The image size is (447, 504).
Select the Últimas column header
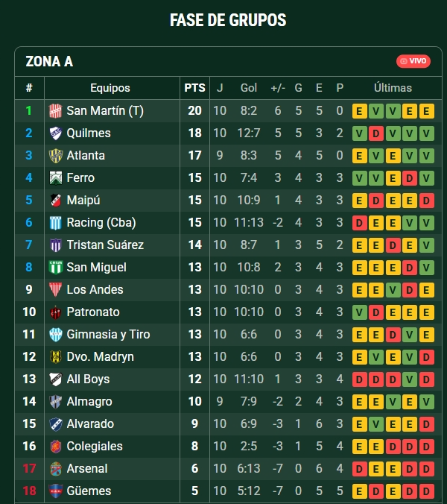click(393, 88)
